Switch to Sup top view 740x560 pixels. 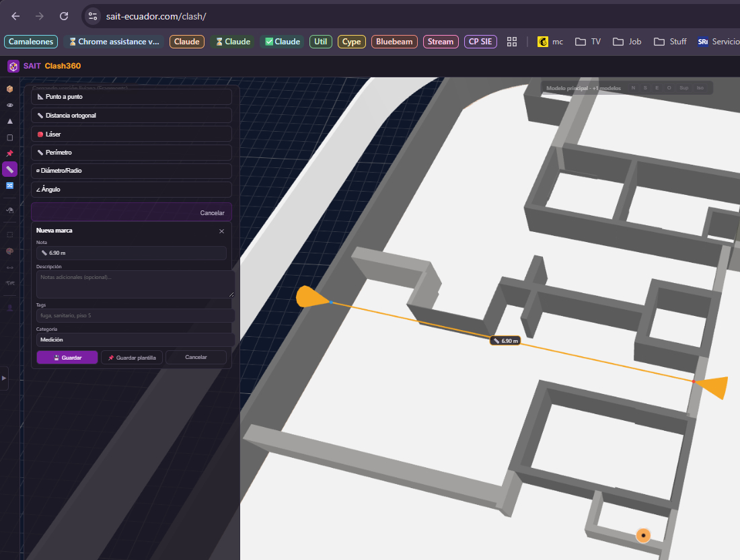tap(684, 88)
